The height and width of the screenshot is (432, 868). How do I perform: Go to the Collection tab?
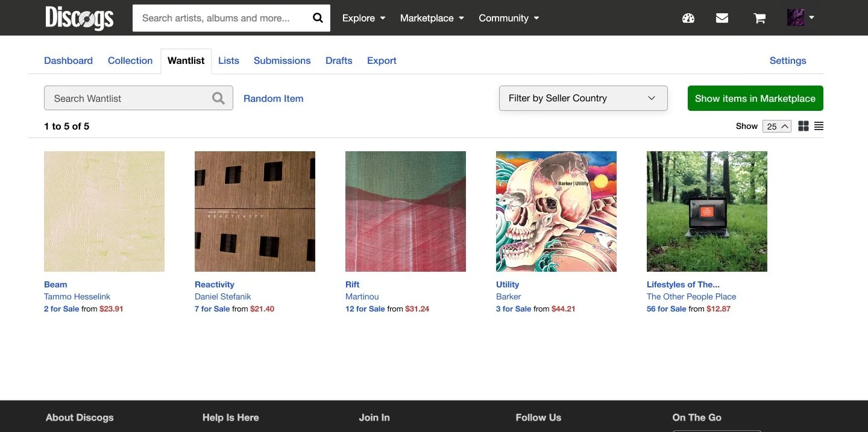coord(130,60)
